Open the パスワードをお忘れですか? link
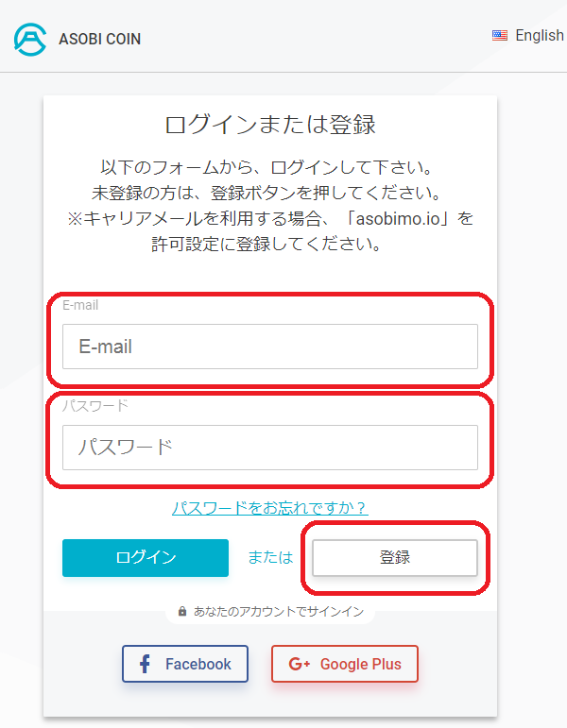The image size is (567, 728). click(x=269, y=508)
